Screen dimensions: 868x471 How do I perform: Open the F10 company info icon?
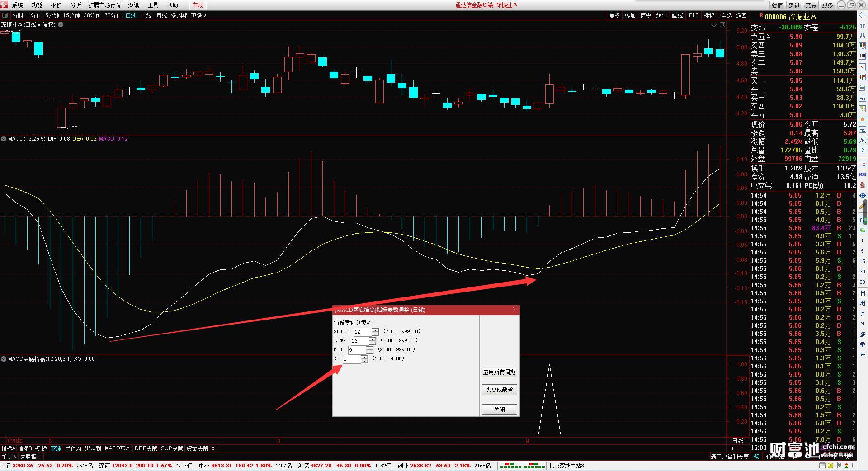863,98
